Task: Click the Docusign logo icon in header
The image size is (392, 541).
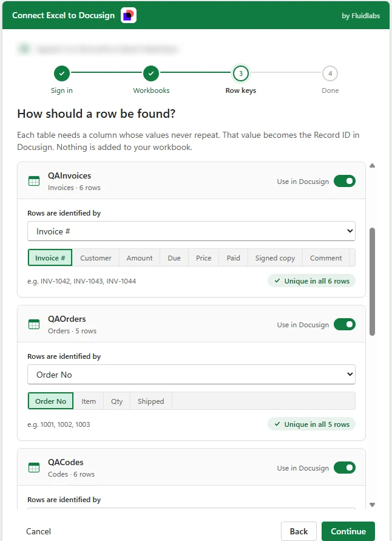Action: pyautogui.click(x=129, y=16)
